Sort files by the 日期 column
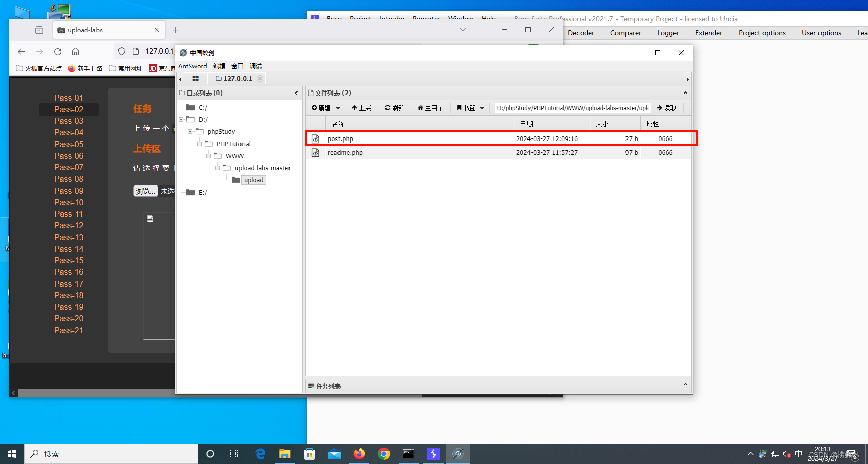The image size is (868, 464). (552, 124)
